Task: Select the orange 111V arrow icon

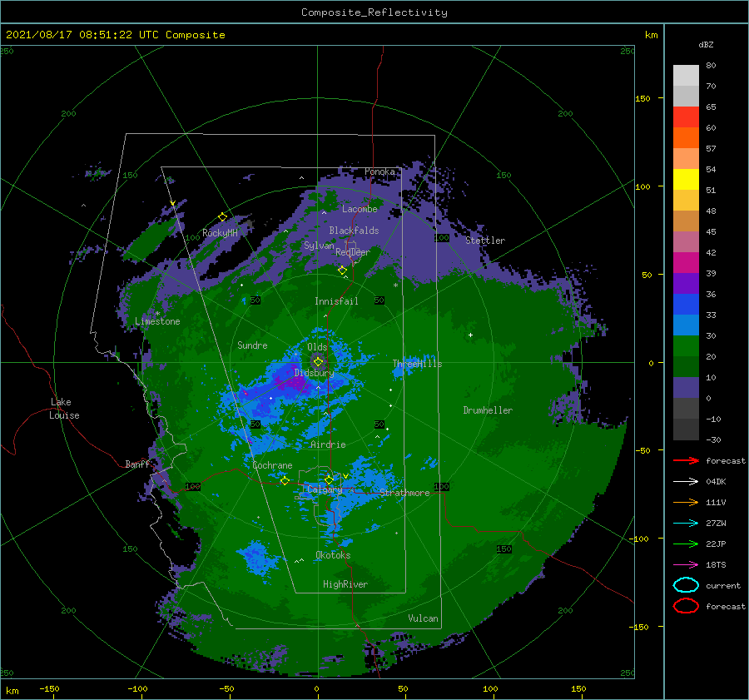Action: [x=686, y=502]
